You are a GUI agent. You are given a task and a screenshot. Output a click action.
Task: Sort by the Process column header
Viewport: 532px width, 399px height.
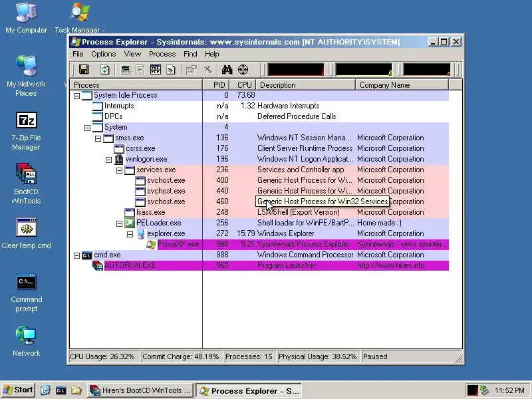click(136, 85)
